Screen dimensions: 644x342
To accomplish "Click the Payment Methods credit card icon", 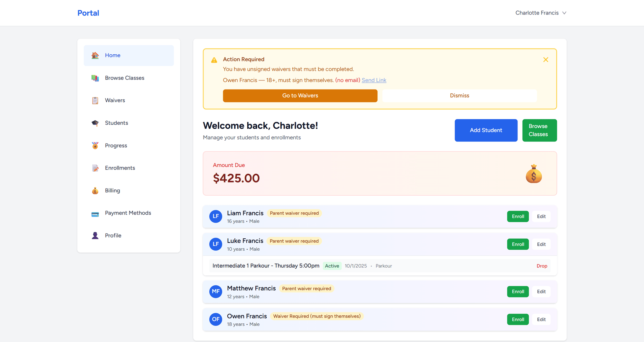I will pyautogui.click(x=95, y=214).
